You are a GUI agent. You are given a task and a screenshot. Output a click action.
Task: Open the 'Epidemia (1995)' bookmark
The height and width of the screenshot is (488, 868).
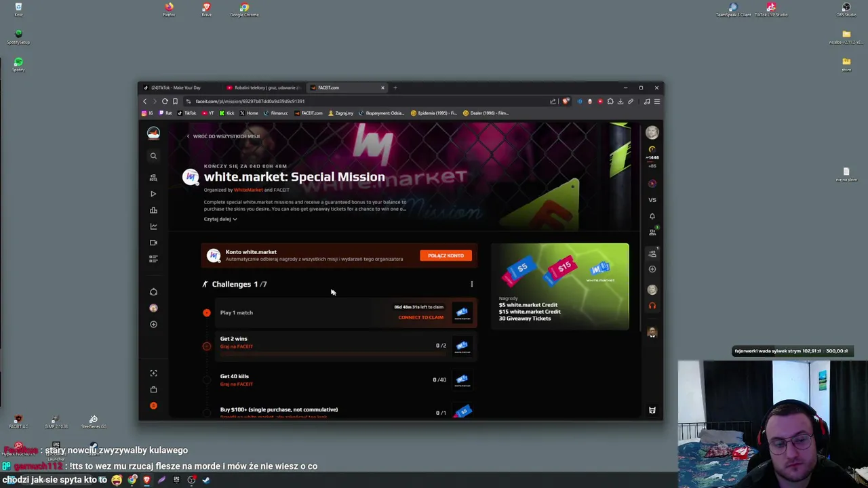(435, 113)
